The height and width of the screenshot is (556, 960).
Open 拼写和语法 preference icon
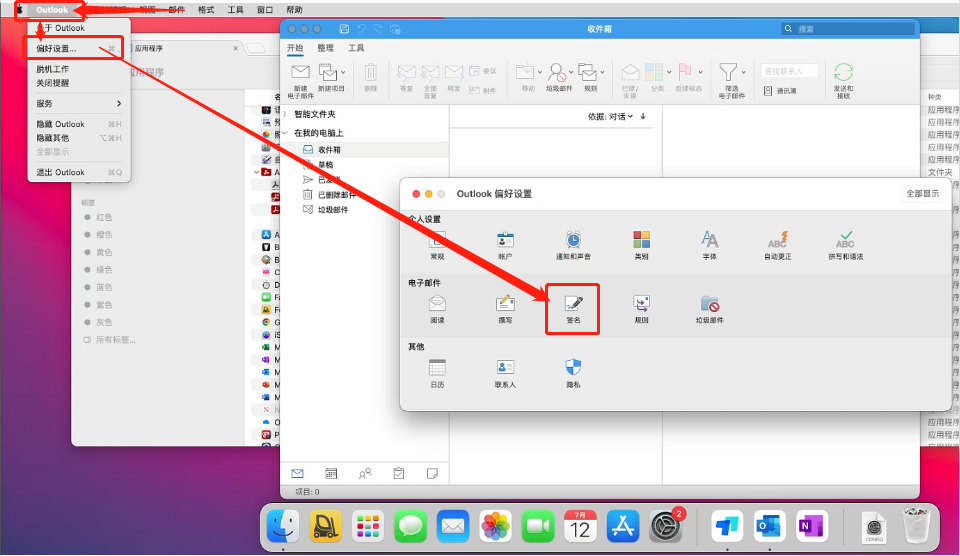846,245
